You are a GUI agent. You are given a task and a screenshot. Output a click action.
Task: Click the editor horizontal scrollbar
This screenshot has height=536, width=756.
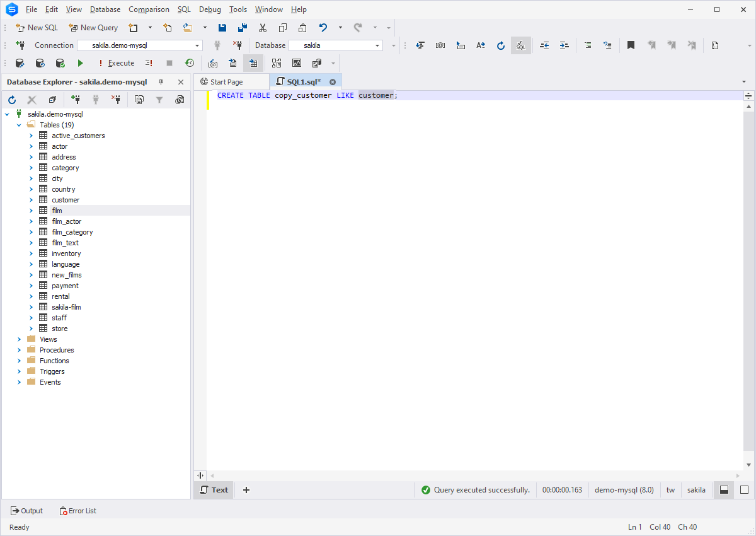pyautogui.click(x=475, y=475)
